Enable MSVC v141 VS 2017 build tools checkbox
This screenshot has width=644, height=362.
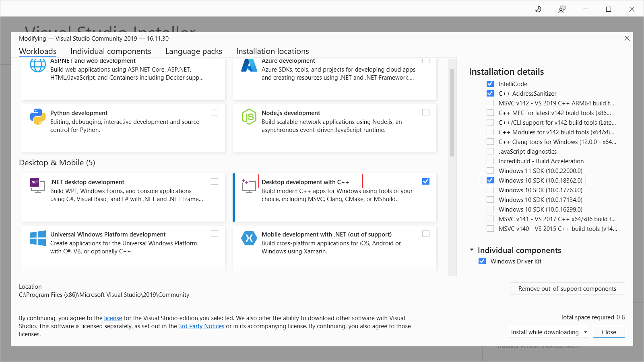point(490,219)
